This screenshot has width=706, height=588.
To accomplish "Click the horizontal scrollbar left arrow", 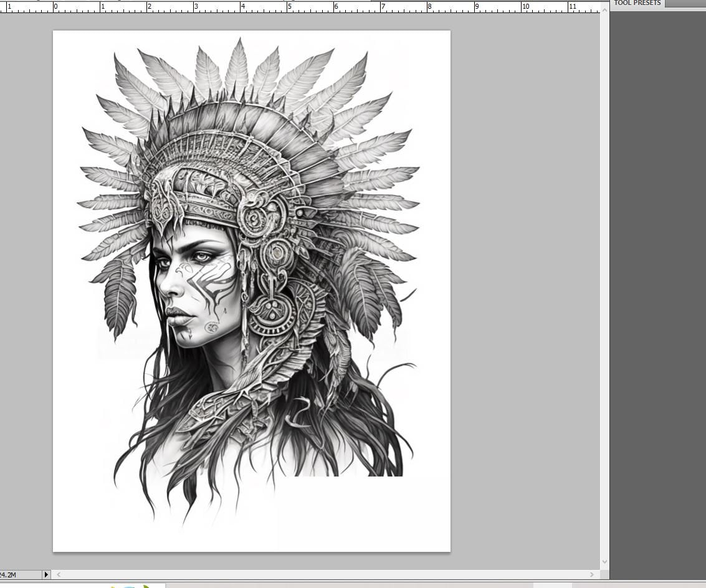I will [58, 574].
